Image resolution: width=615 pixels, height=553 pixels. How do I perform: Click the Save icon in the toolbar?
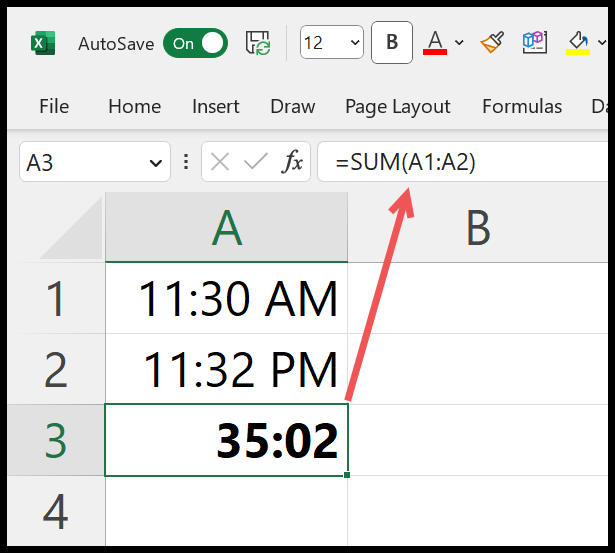pyautogui.click(x=258, y=43)
